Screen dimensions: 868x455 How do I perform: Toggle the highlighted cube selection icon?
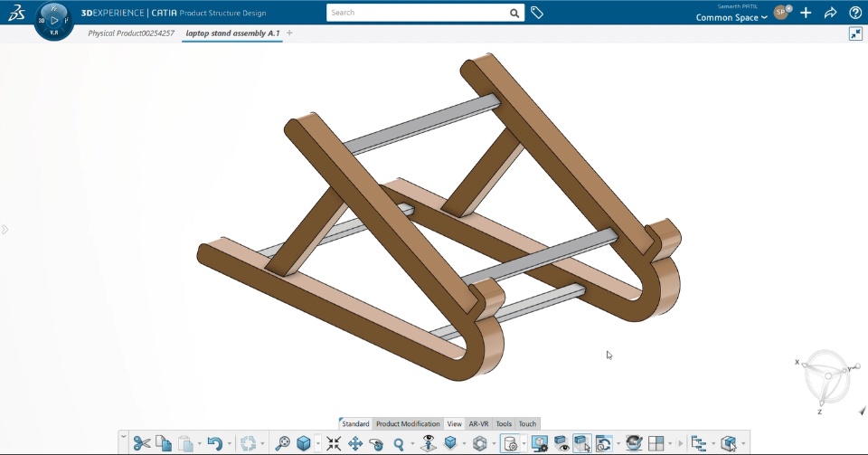click(x=581, y=443)
